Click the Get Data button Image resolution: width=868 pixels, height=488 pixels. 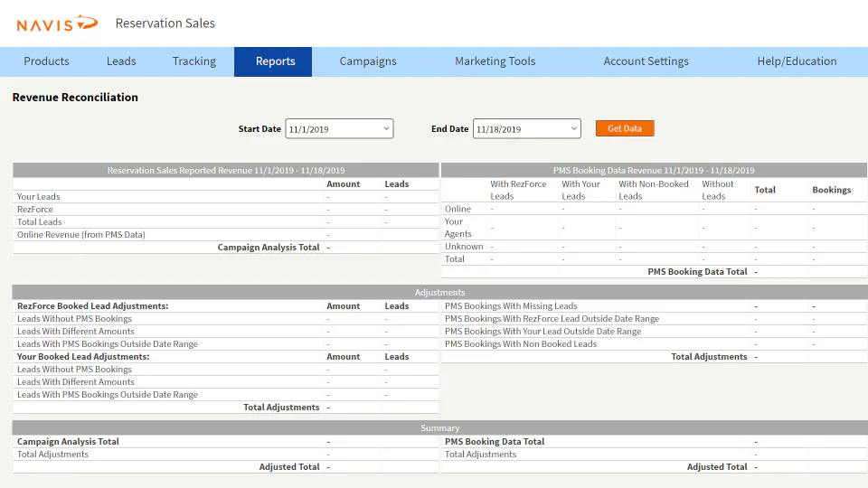[625, 128]
